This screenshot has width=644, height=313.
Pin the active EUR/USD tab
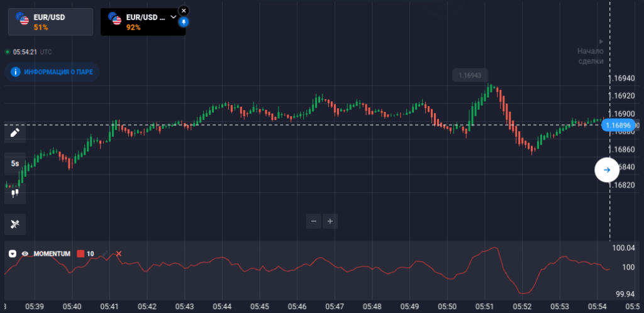click(184, 22)
